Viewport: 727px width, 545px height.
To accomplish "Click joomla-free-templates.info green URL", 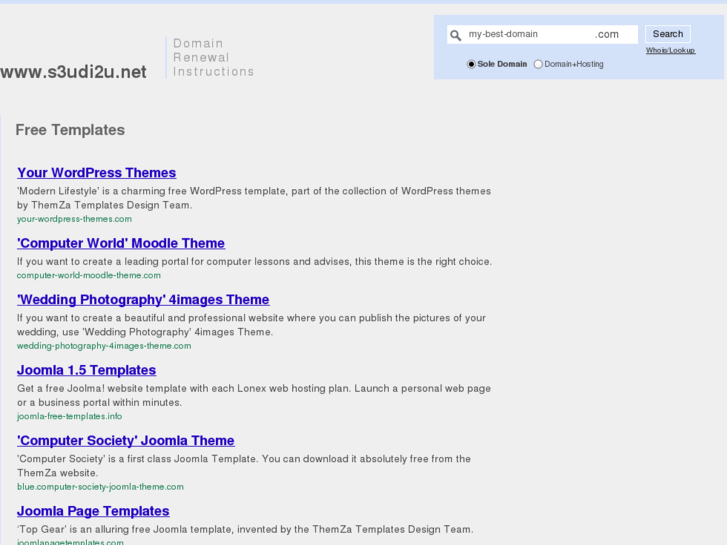I will coord(70,417).
